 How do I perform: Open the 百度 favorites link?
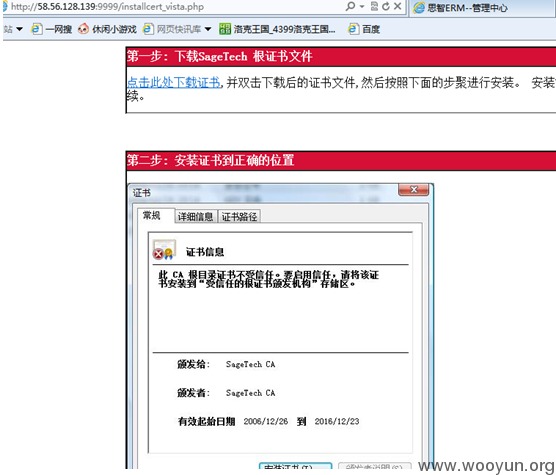click(371, 29)
